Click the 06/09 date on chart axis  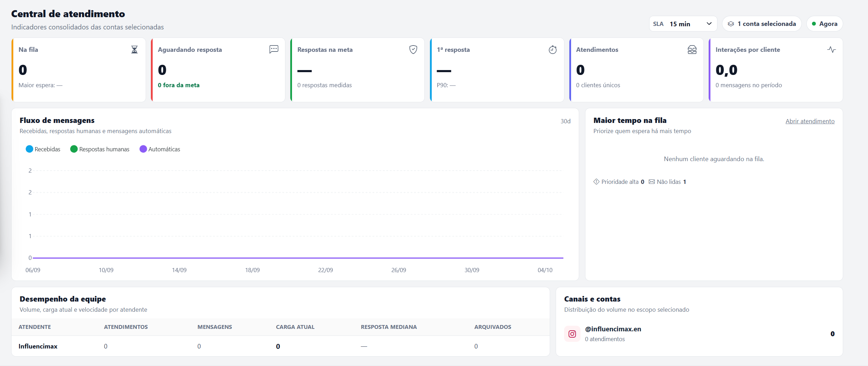click(x=33, y=270)
